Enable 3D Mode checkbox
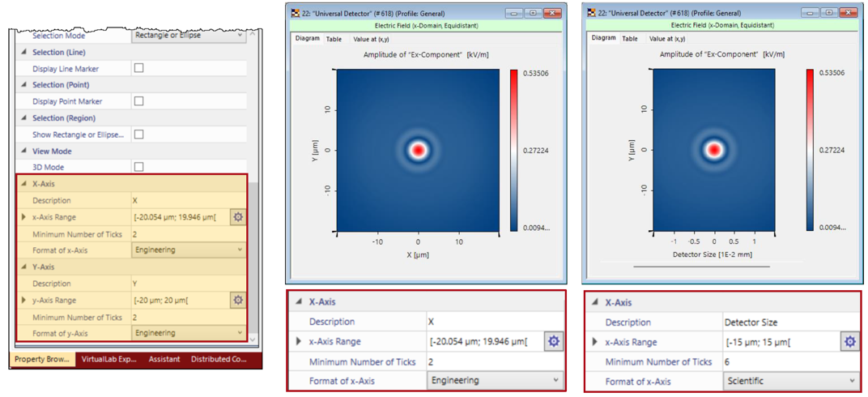The width and height of the screenshot is (868, 397). point(139,167)
